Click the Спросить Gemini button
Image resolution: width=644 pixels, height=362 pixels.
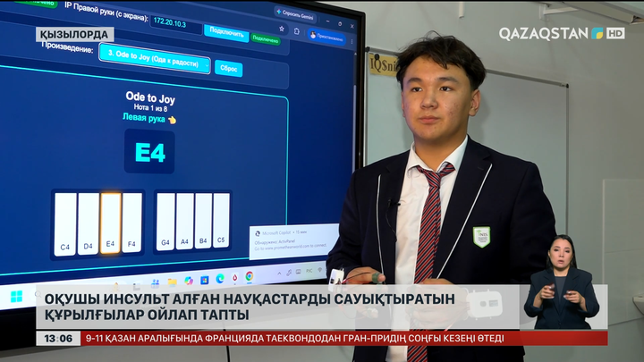click(295, 14)
